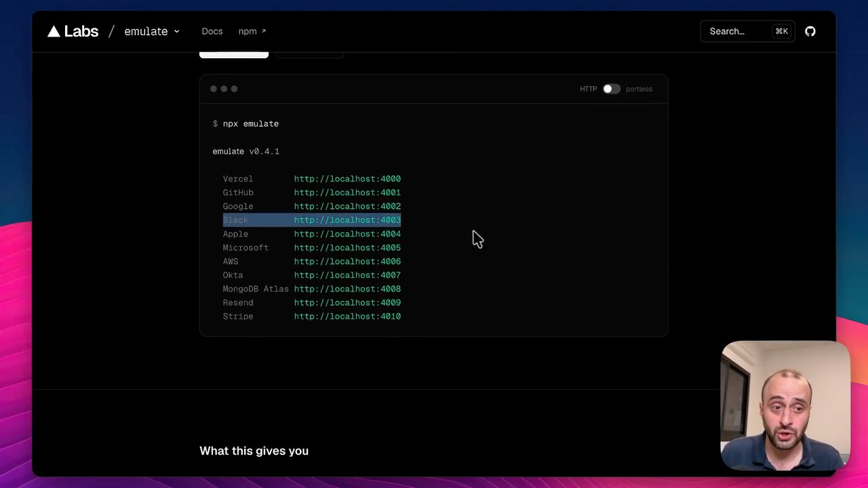Toggle the HTTP / portless switch
Screen dimensions: 868x488
point(611,89)
